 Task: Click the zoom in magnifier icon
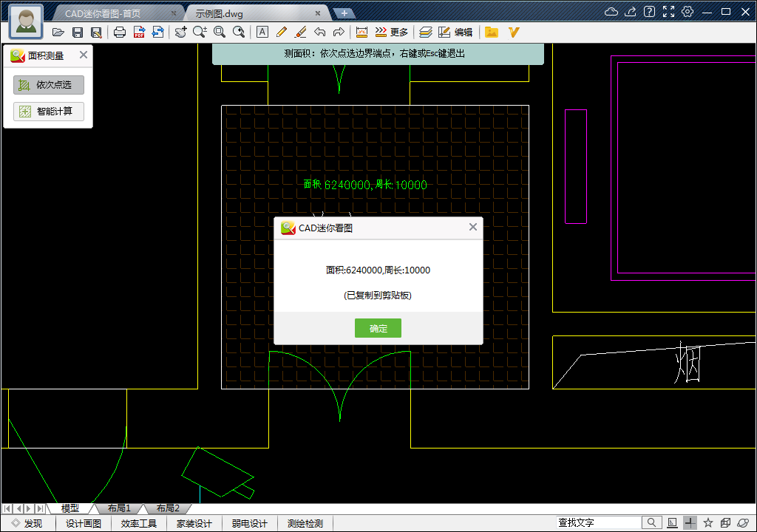coord(200,32)
